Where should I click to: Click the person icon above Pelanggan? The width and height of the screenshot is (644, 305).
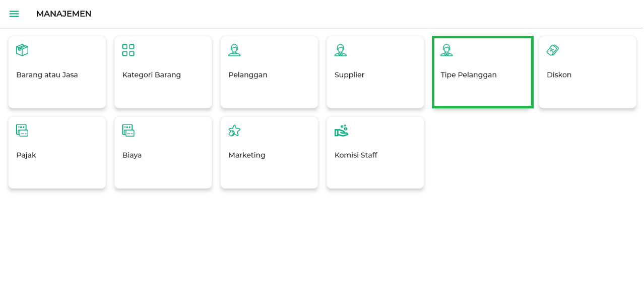tap(234, 50)
